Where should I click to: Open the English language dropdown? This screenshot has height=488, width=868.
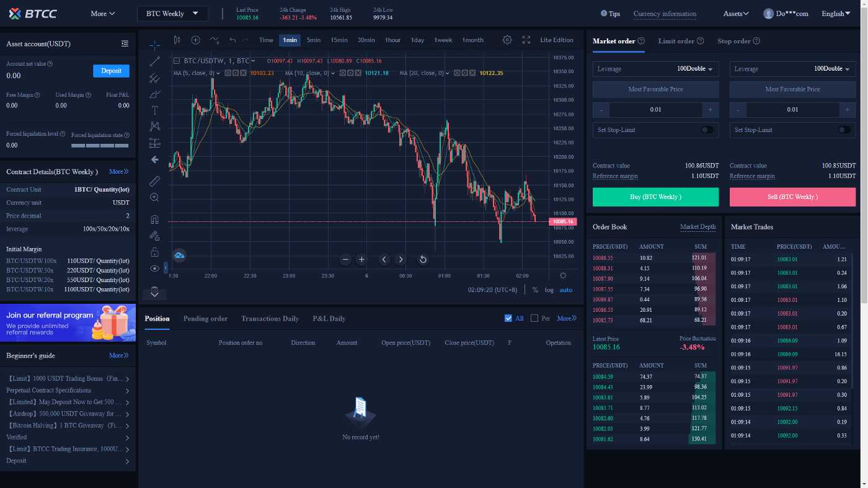[836, 14]
